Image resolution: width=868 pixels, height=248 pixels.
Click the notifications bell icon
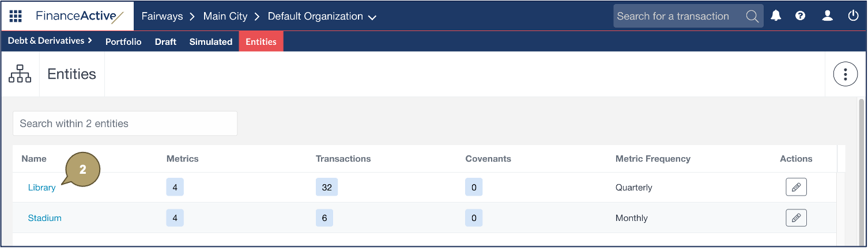pyautogui.click(x=776, y=16)
